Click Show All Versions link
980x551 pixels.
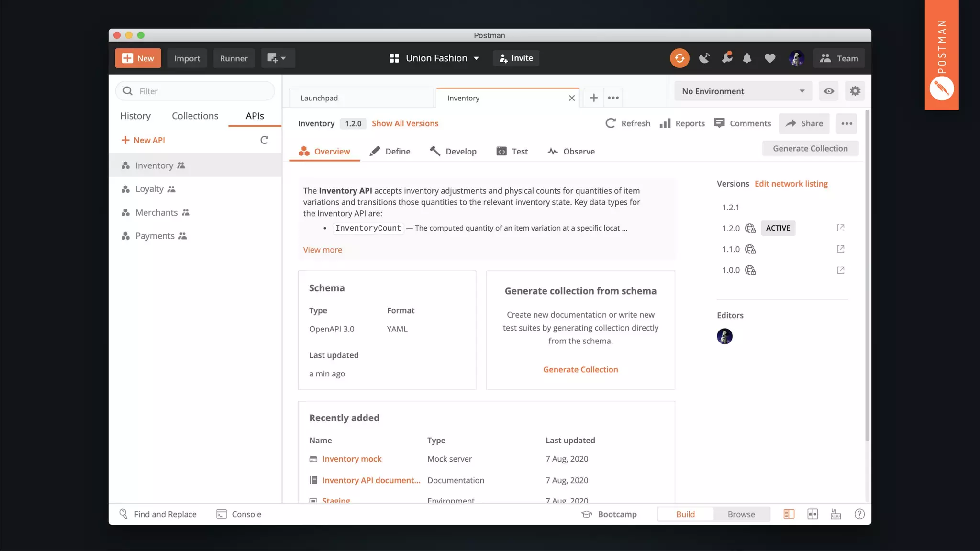405,123
